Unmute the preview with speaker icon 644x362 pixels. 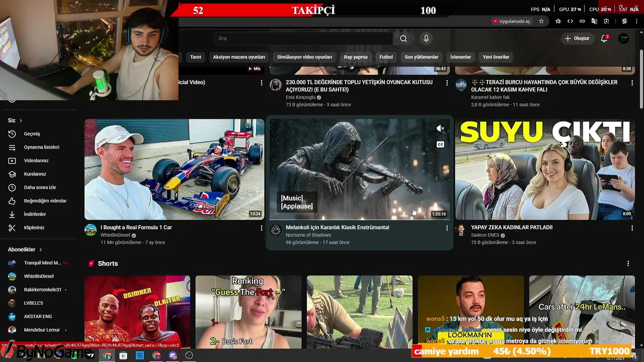click(440, 129)
